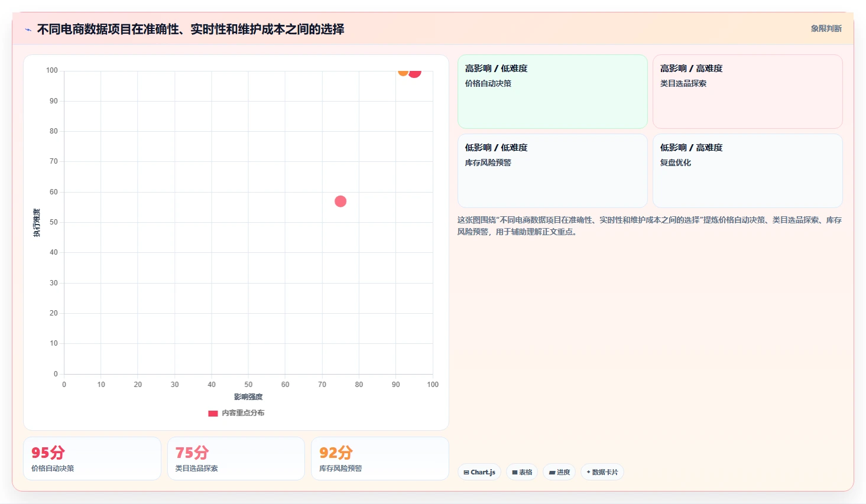Click the page title 不同电商数据项目
866x504 pixels.
[190, 29]
